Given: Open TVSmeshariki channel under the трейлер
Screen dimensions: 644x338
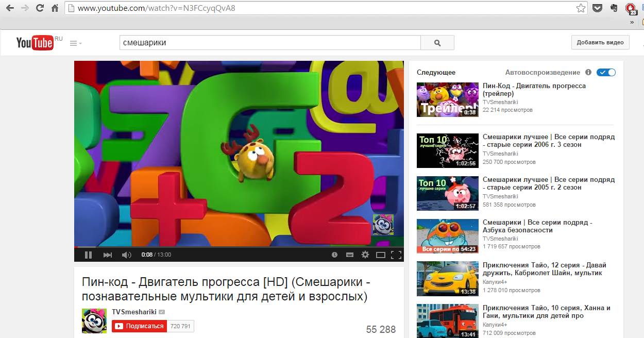Looking at the screenshot, I should [x=500, y=103].
